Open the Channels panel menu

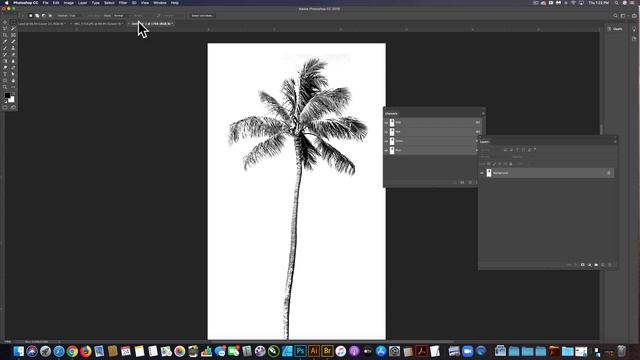[483, 113]
